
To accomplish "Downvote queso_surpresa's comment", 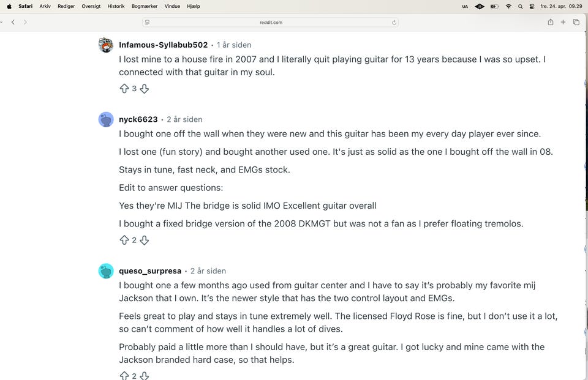I will 145,376.
